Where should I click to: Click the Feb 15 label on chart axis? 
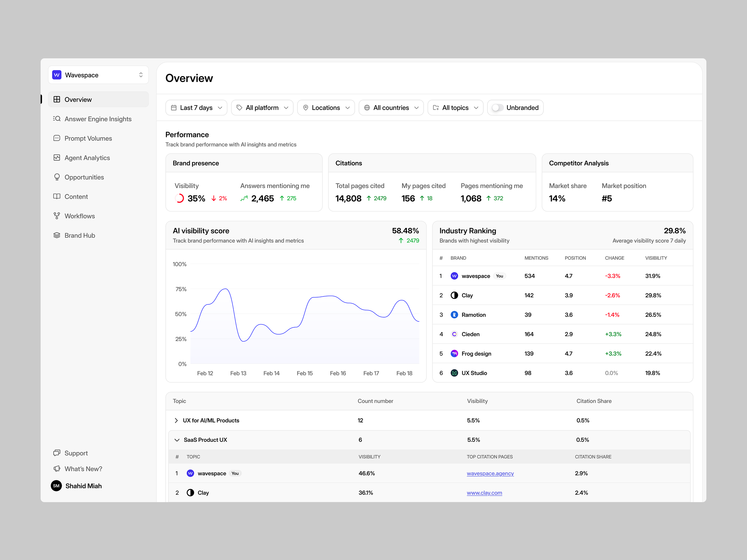coord(305,373)
